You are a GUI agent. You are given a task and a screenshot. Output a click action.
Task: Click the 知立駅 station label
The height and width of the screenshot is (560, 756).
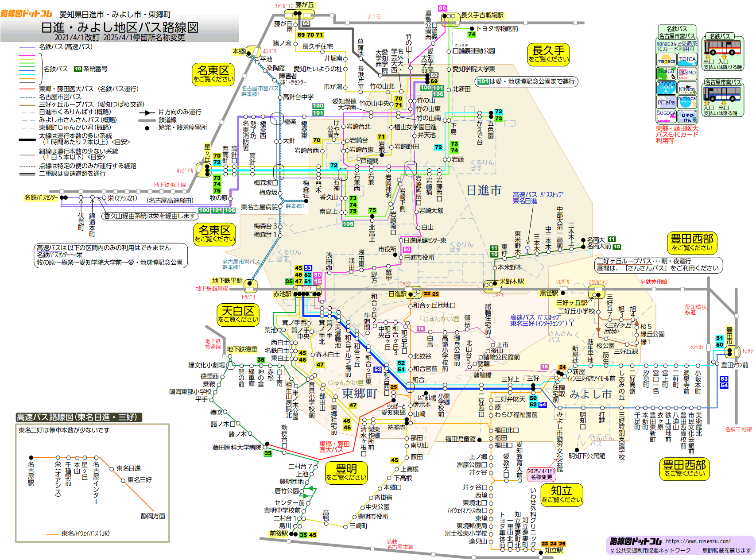554,550
